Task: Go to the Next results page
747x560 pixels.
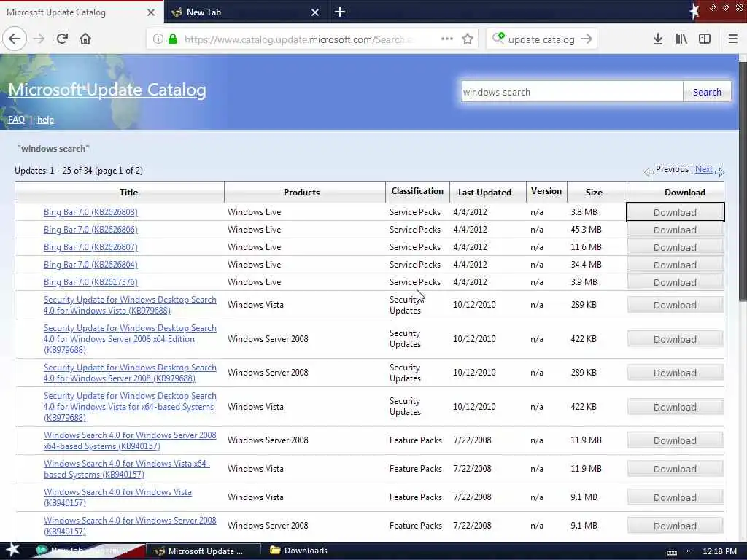Action: (704, 169)
